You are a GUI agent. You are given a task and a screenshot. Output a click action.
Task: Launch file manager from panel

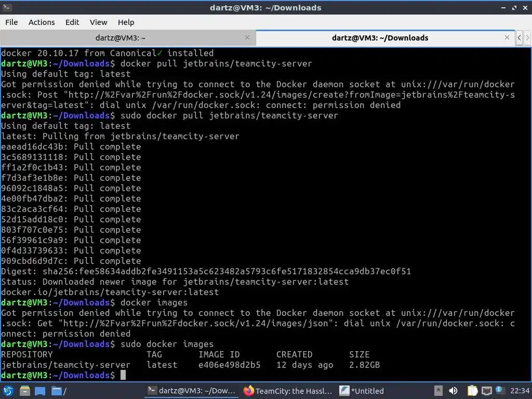(x=25, y=391)
